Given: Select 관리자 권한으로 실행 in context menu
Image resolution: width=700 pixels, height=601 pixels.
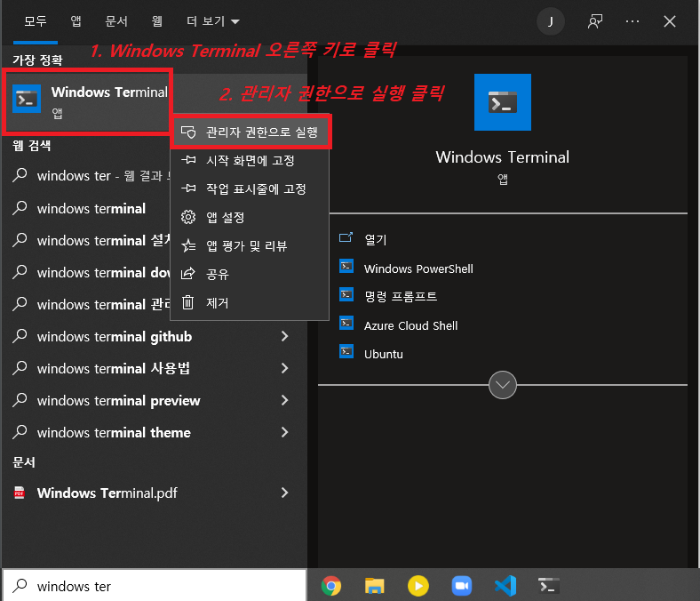Looking at the screenshot, I should (250, 132).
